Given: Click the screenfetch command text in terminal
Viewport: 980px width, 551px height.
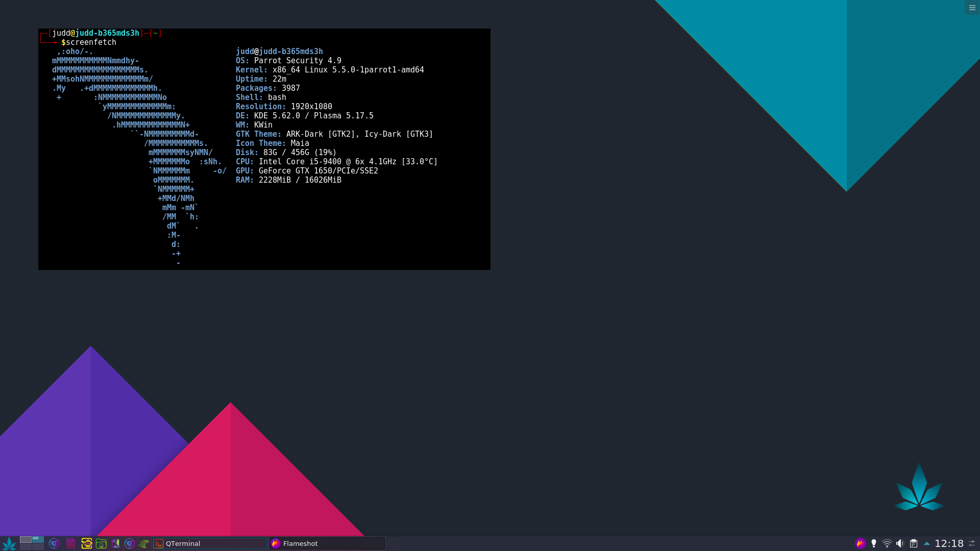Looking at the screenshot, I should [x=91, y=42].
